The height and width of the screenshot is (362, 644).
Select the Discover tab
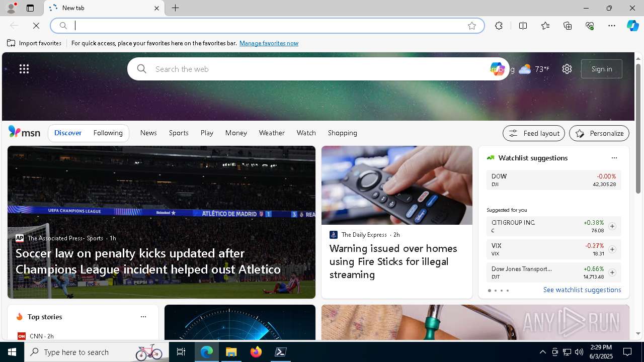coord(68,133)
